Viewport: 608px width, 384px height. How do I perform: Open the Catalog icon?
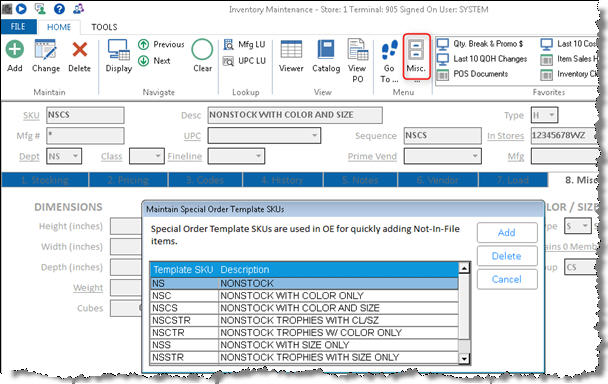coord(326,49)
